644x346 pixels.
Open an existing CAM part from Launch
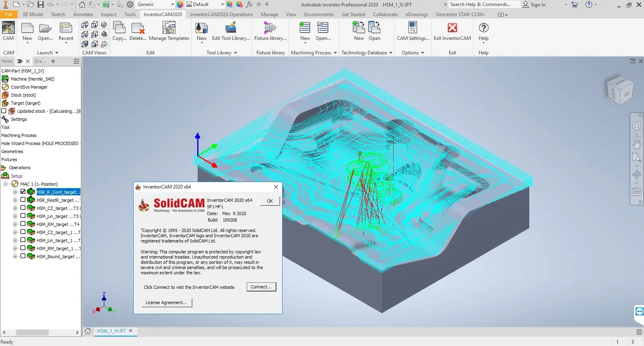tap(45, 32)
